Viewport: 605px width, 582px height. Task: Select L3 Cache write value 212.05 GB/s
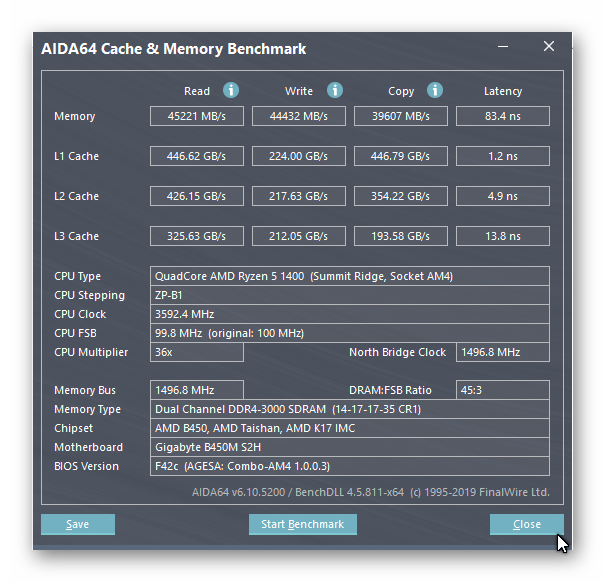(299, 236)
